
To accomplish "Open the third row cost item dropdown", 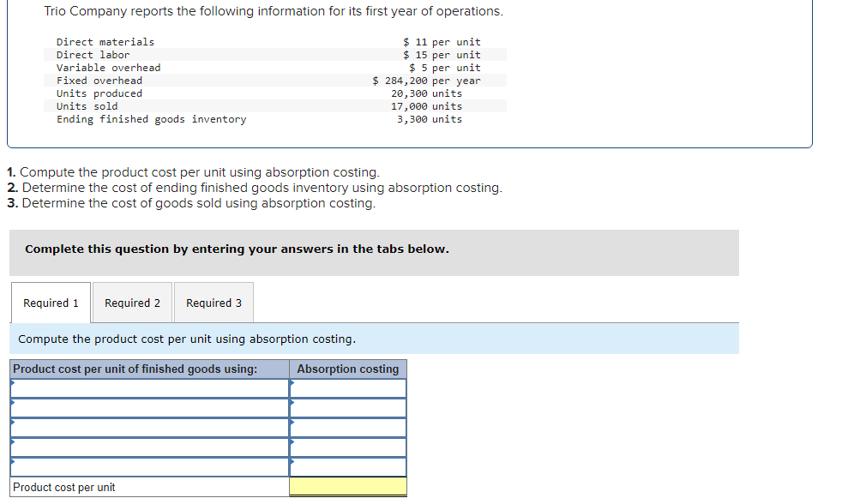I will pos(147,427).
